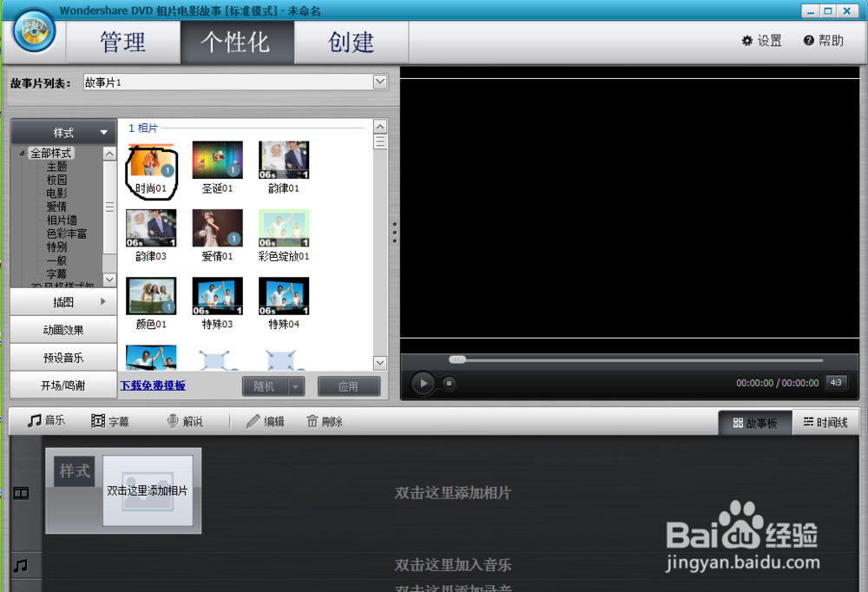Stop the preview playback

click(x=449, y=383)
